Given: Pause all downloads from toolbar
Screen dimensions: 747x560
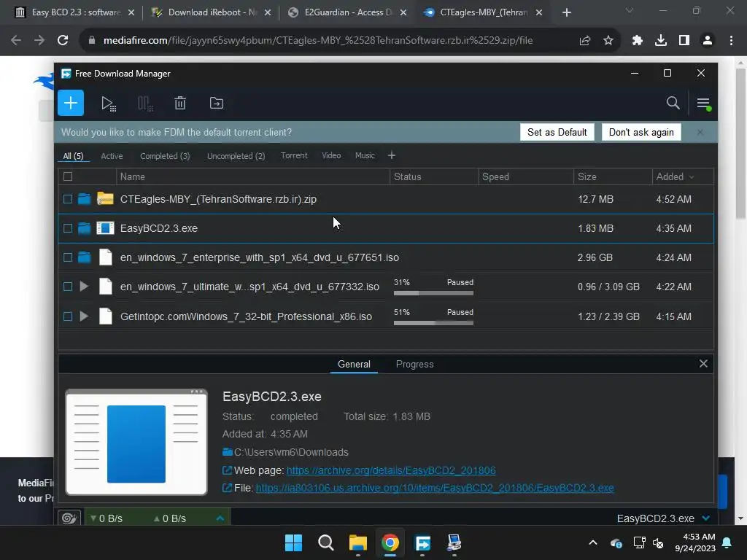Looking at the screenshot, I should coord(145,104).
